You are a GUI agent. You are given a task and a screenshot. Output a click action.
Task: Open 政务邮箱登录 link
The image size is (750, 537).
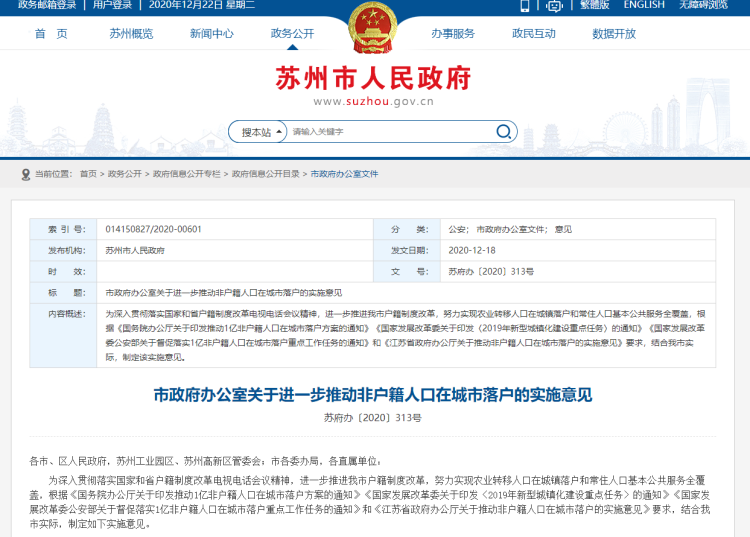(x=47, y=5)
